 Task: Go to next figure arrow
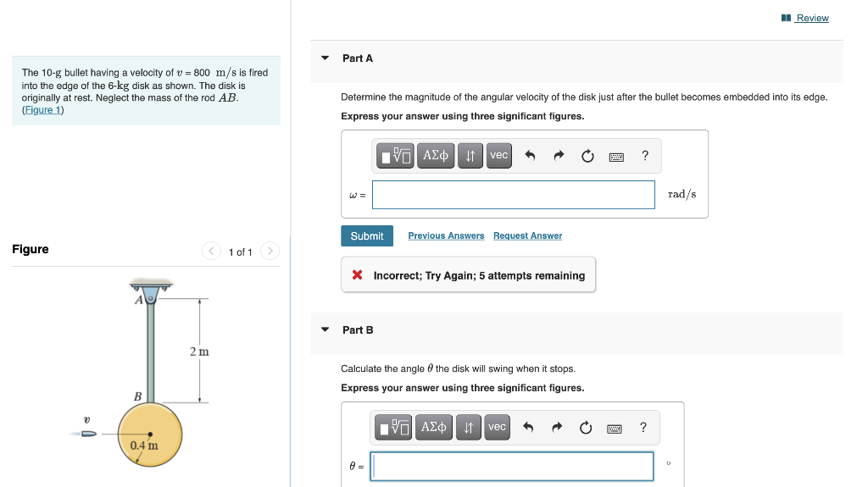pos(270,252)
